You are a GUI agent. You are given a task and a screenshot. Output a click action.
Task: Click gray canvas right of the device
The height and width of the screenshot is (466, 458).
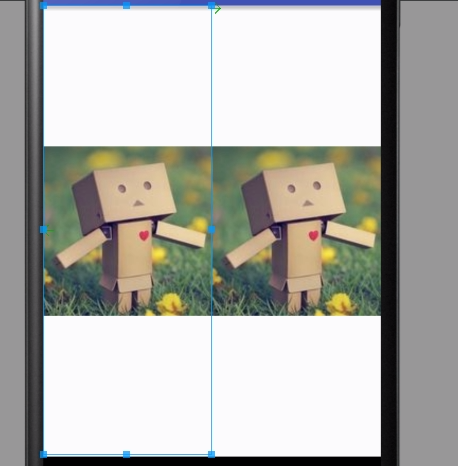point(429,233)
